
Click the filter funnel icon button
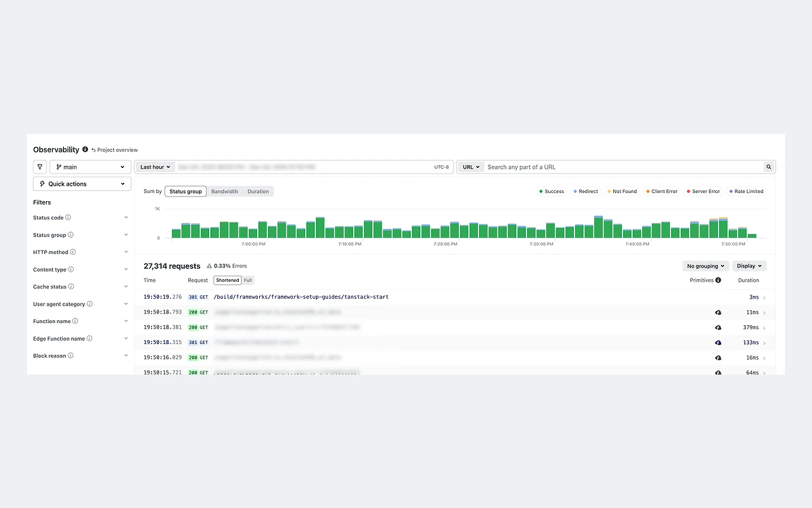40,167
